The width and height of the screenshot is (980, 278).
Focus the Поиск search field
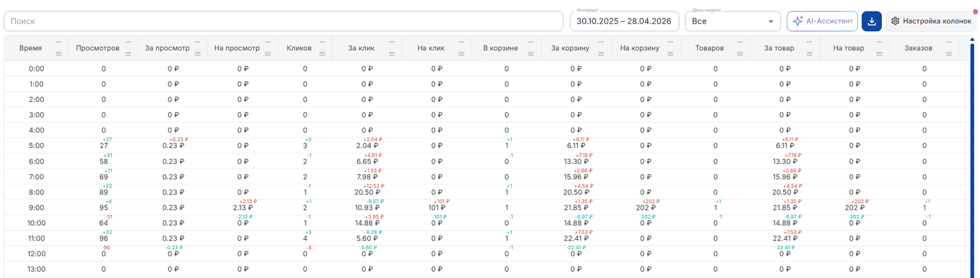pos(283,21)
